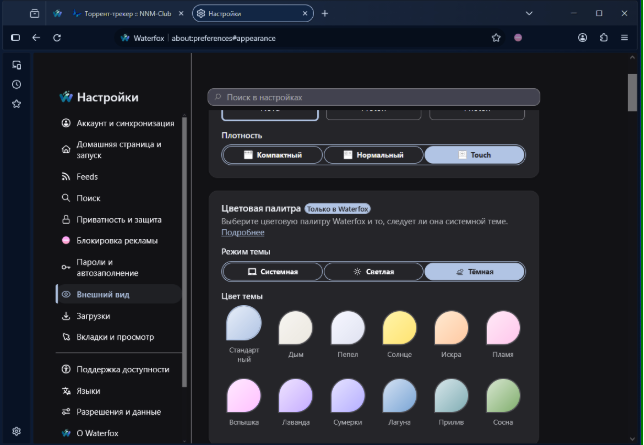
Task: Open Приватность и защита settings
Action: (118, 220)
